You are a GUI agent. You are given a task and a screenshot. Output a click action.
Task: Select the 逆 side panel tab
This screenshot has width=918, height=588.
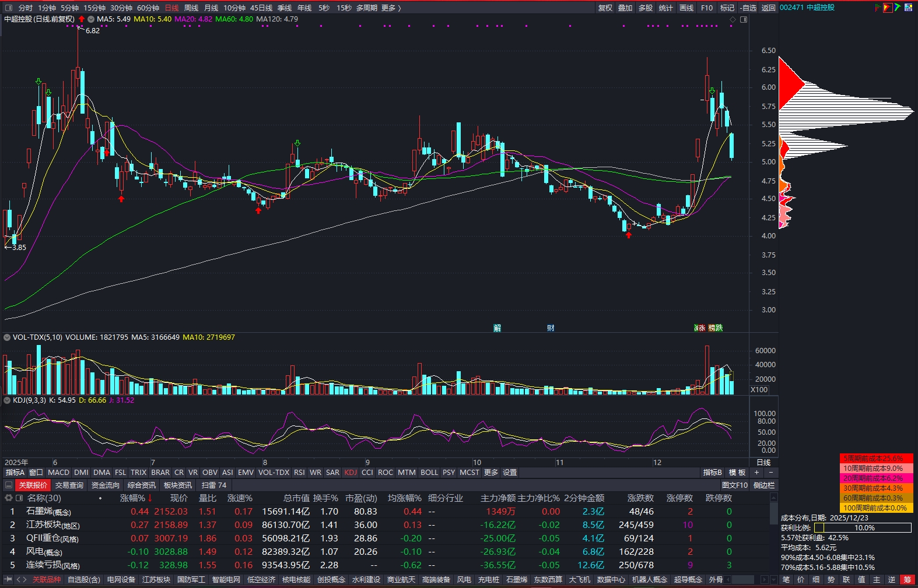click(892, 580)
